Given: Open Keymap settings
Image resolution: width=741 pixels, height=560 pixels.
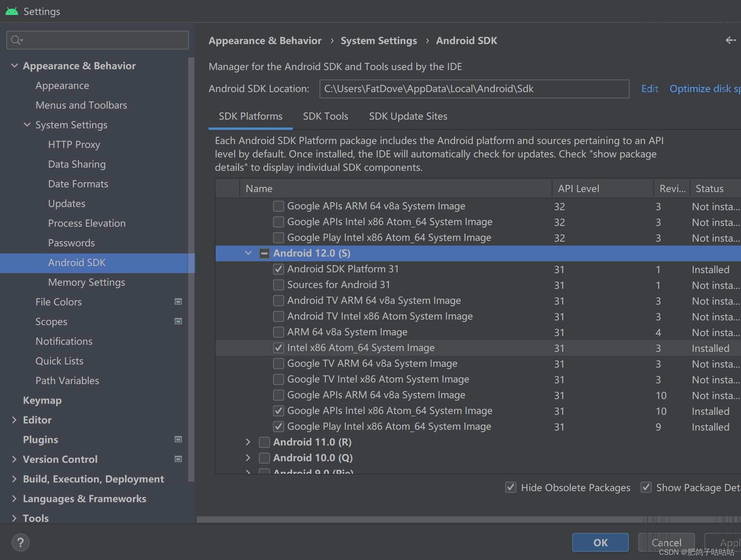Looking at the screenshot, I should (x=42, y=400).
